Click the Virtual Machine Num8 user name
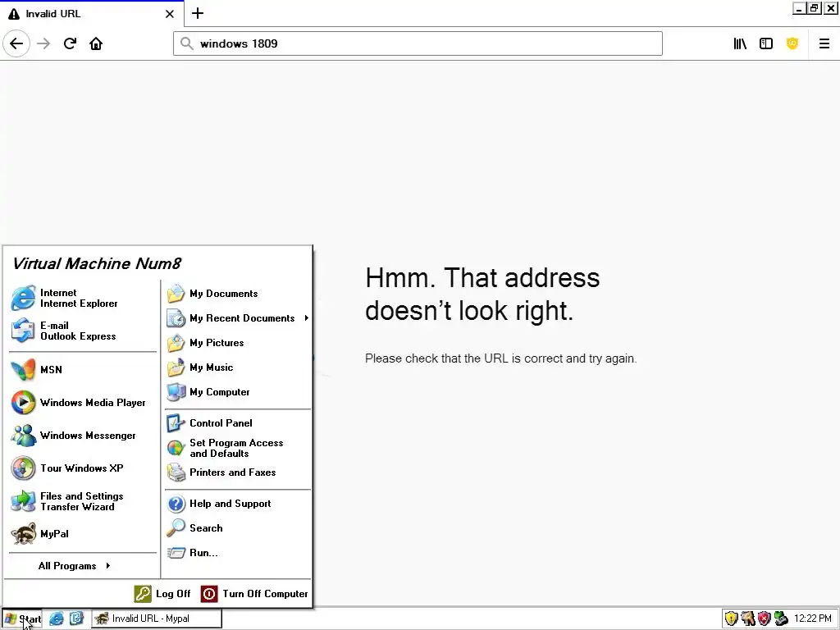The image size is (840, 630). pyautogui.click(x=97, y=263)
